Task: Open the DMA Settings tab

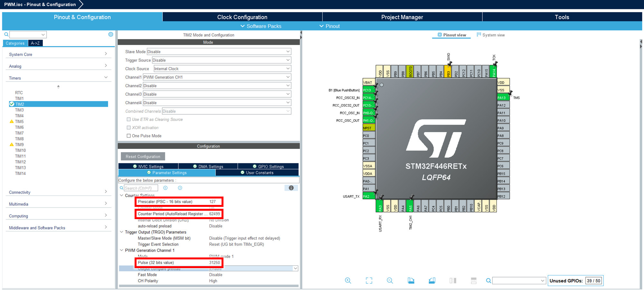Action: point(208,166)
